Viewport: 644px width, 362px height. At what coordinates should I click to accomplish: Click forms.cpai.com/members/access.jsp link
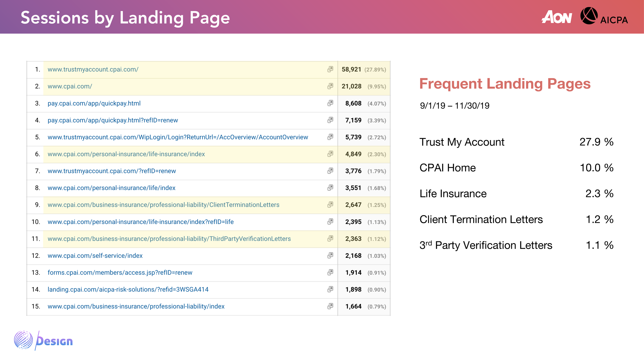pyautogui.click(x=120, y=273)
